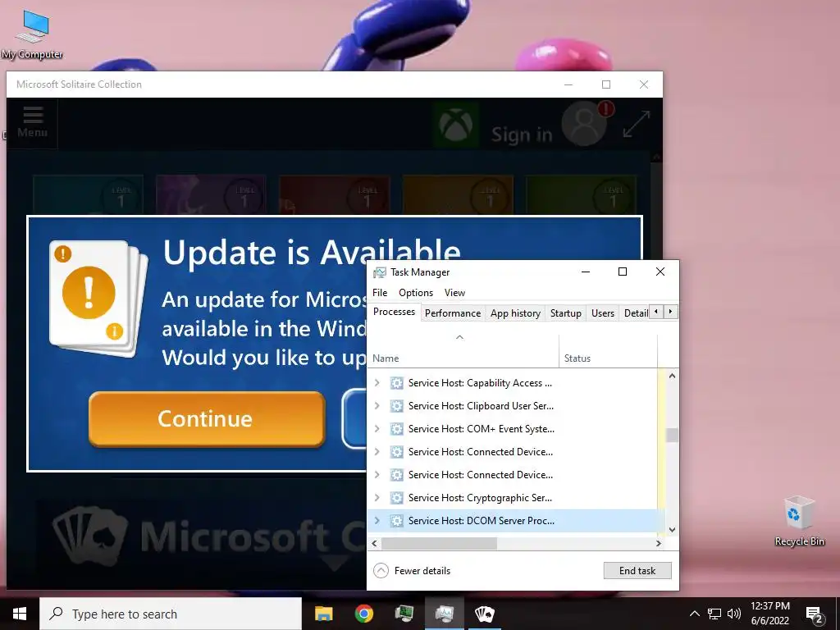Collapse Task Manager with Fewer details
This screenshot has width=840, height=630.
(412, 571)
